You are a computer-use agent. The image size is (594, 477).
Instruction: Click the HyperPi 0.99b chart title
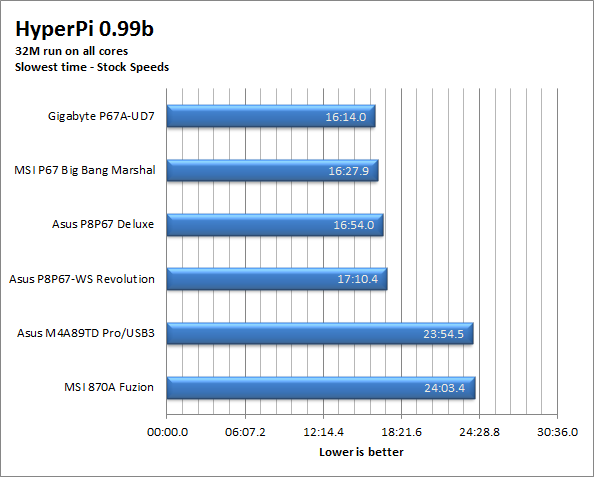point(84,29)
